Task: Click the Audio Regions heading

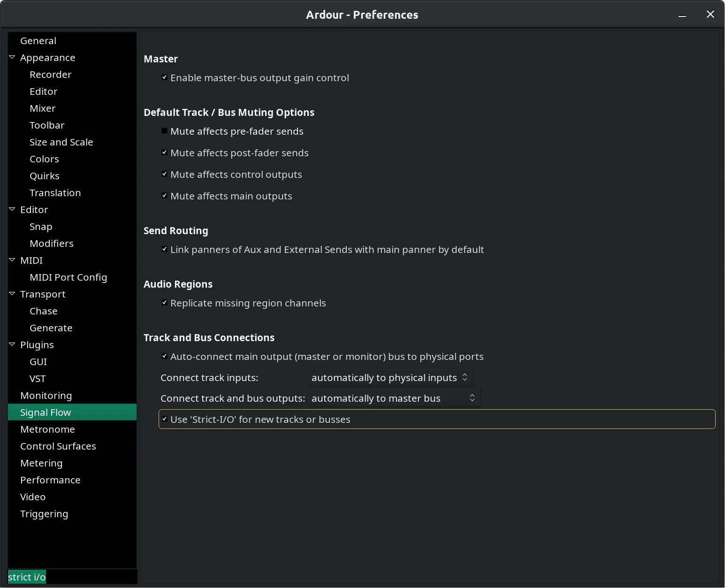Action: click(178, 284)
